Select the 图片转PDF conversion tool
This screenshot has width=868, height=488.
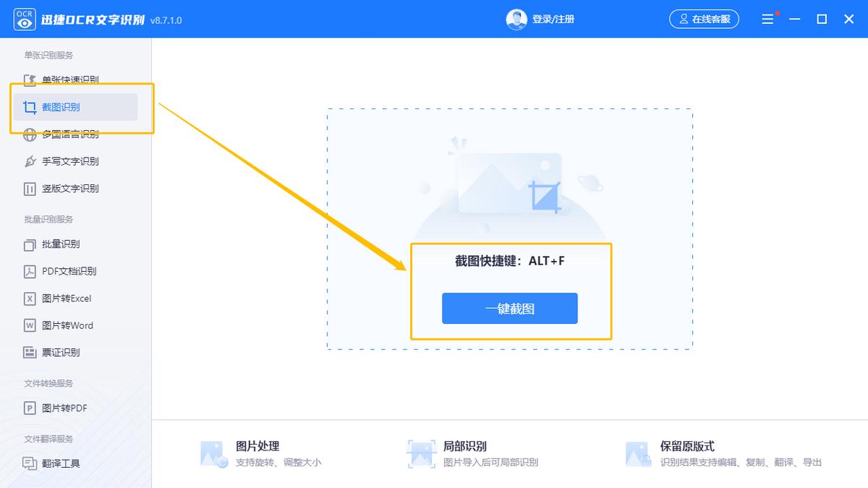[59, 408]
